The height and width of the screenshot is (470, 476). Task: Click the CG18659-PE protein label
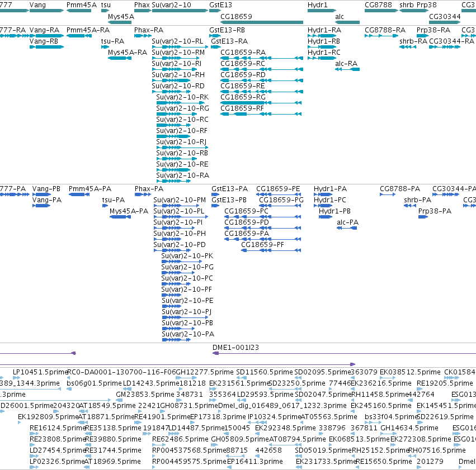coord(278,189)
